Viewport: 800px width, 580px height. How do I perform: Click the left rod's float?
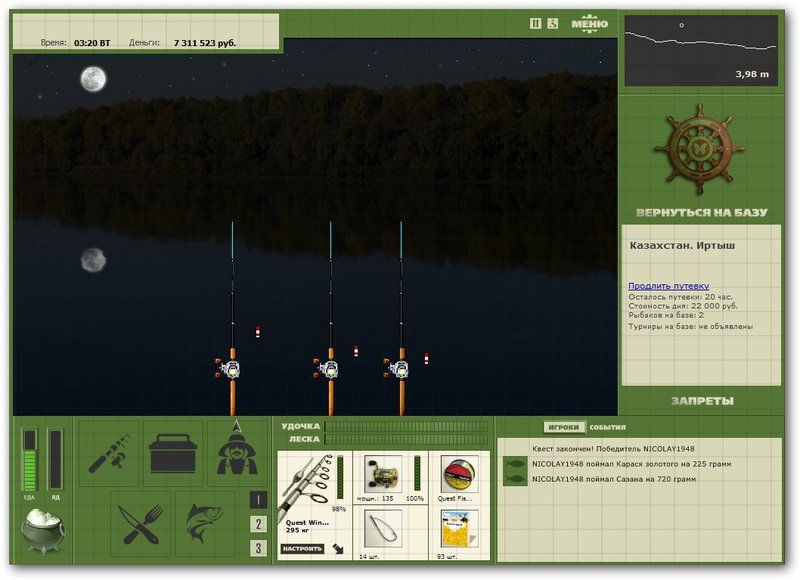pos(258,332)
